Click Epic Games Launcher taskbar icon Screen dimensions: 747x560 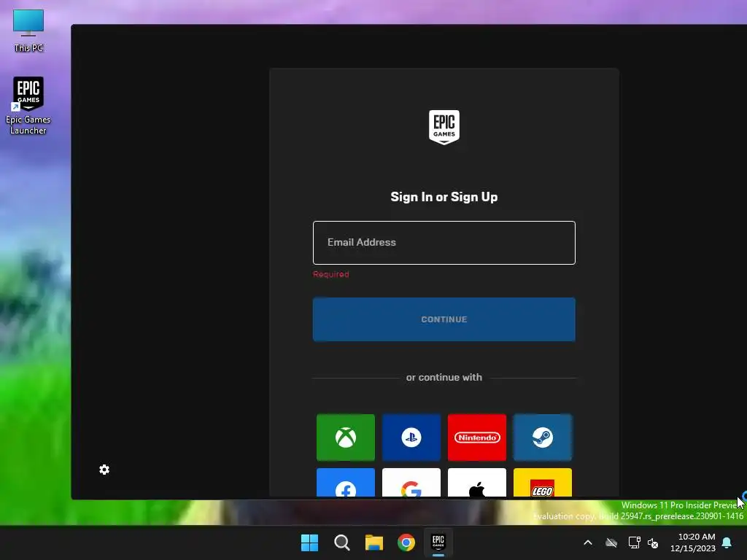438,542
